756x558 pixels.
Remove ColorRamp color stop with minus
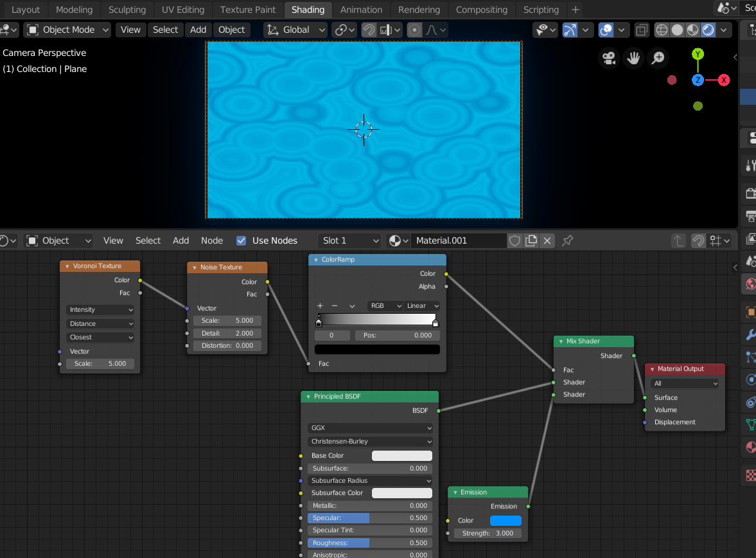(x=335, y=306)
